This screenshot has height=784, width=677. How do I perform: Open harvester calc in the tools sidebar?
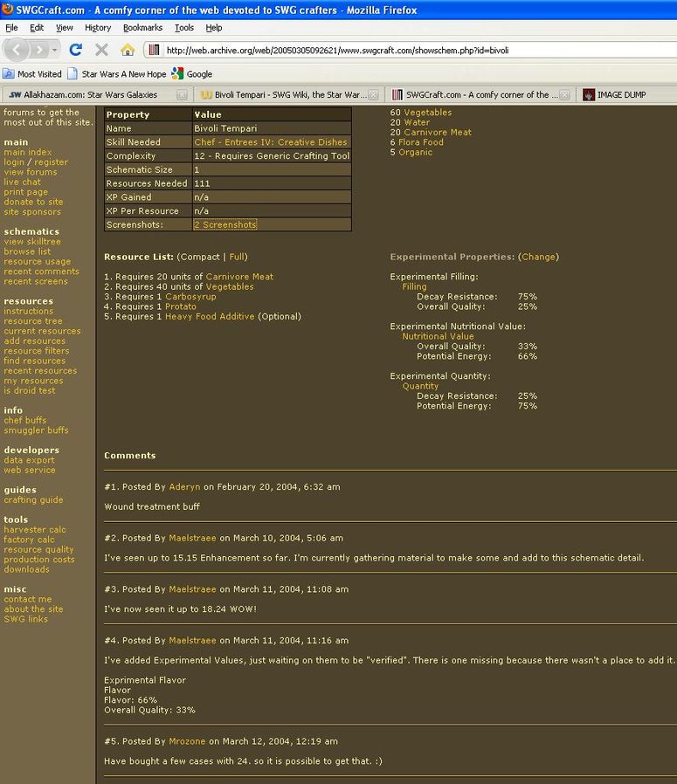tap(35, 530)
